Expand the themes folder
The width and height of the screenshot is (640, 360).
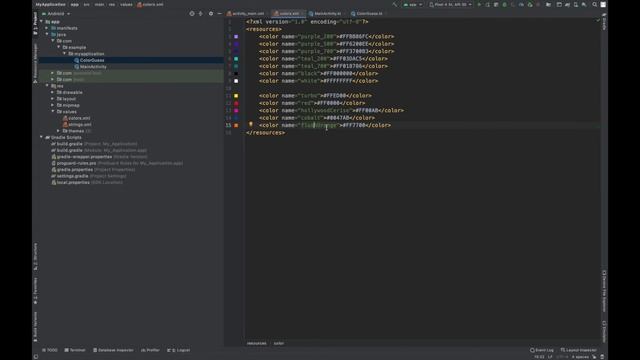click(x=59, y=131)
